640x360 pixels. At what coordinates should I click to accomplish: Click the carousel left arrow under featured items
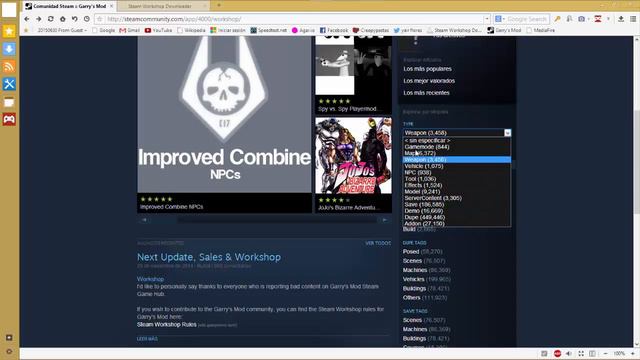[x=144, y=220]
